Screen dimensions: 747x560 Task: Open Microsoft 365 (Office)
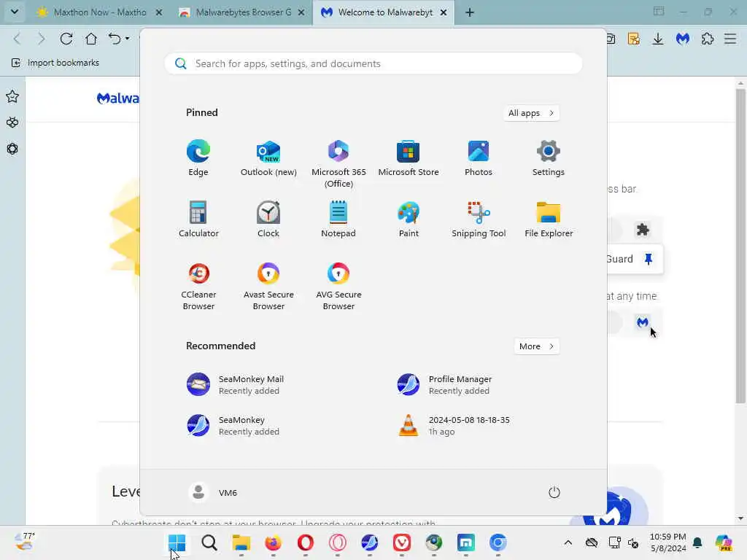pyautogui.click(x=338, y=164)
